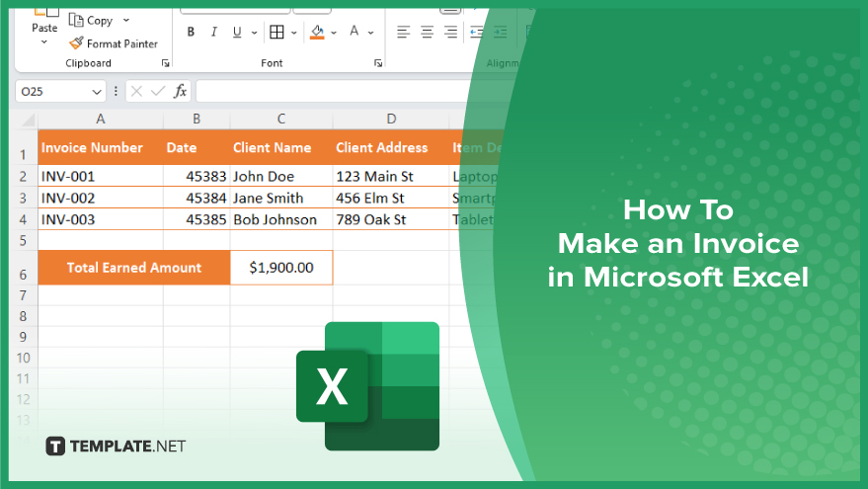Apply the Borders icon

[x=276, y=33]
